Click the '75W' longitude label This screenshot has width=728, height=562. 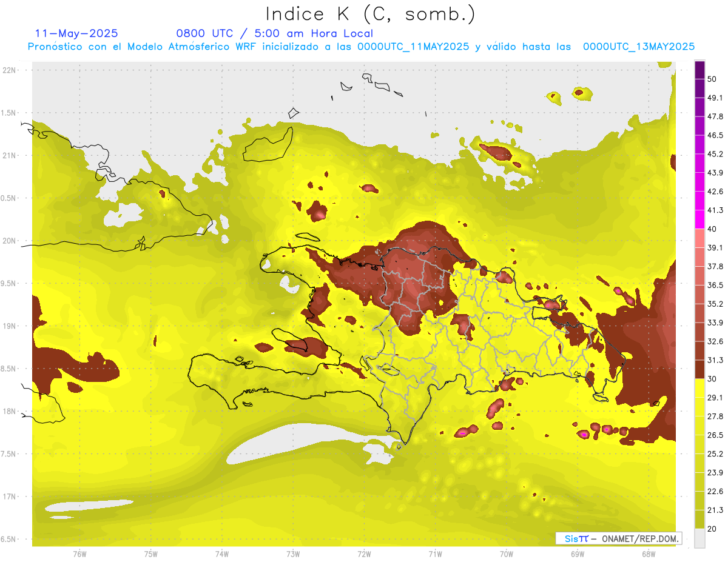(151, 554)
